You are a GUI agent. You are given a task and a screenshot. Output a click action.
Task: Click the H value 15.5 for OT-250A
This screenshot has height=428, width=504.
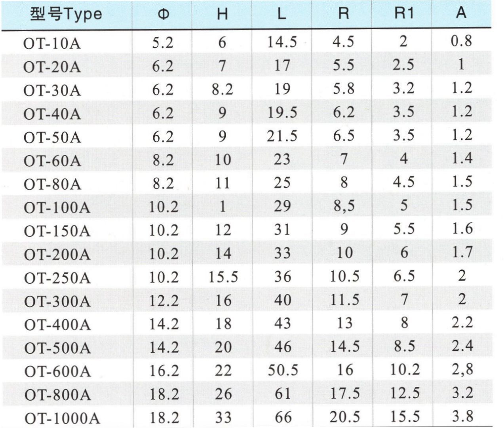click(x=223, y=277)
